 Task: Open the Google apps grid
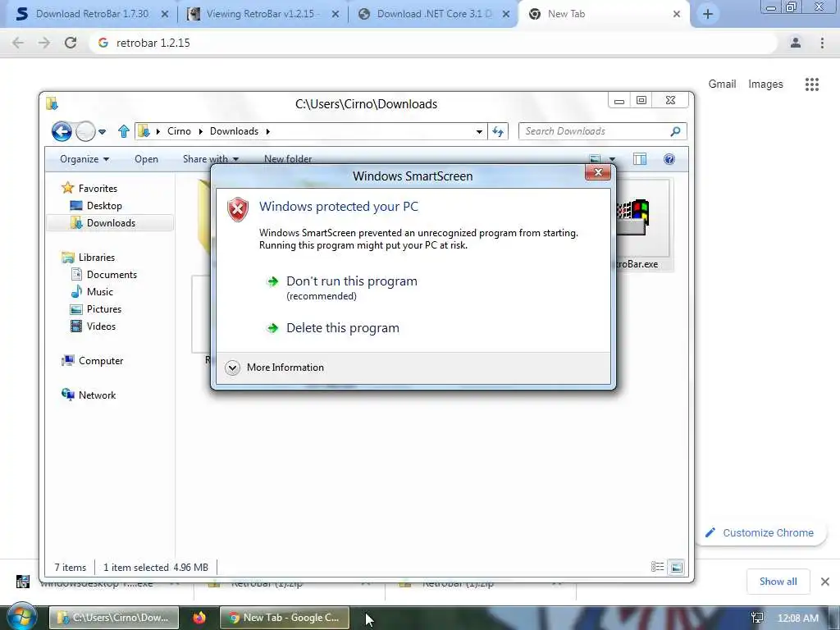pyautogui.click(x=811, y=84)
